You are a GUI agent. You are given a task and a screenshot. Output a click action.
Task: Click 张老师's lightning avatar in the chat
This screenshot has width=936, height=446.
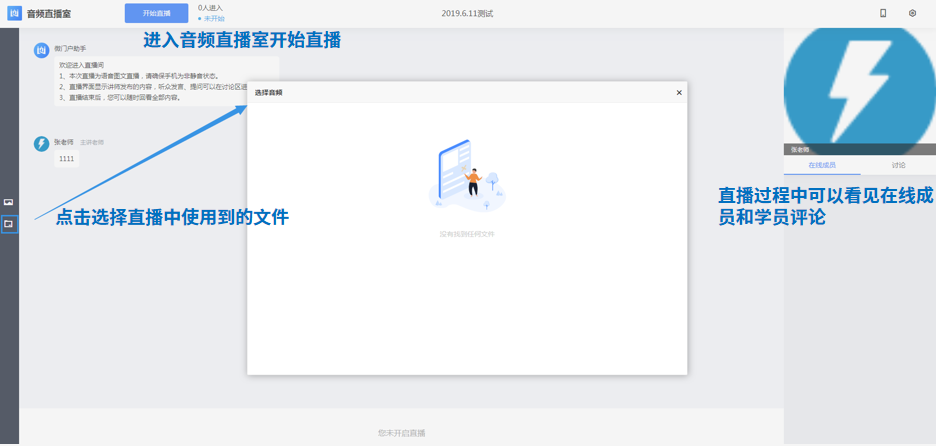pos(41,144)
